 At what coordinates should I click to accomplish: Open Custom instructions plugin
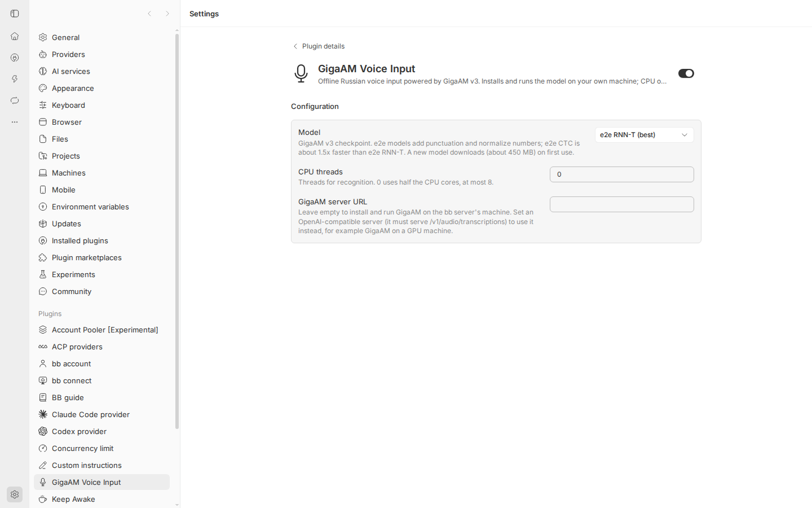point(101,465)
